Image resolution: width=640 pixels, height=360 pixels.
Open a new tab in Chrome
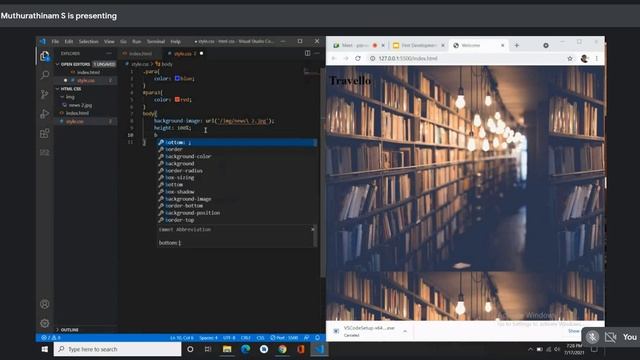517,45
